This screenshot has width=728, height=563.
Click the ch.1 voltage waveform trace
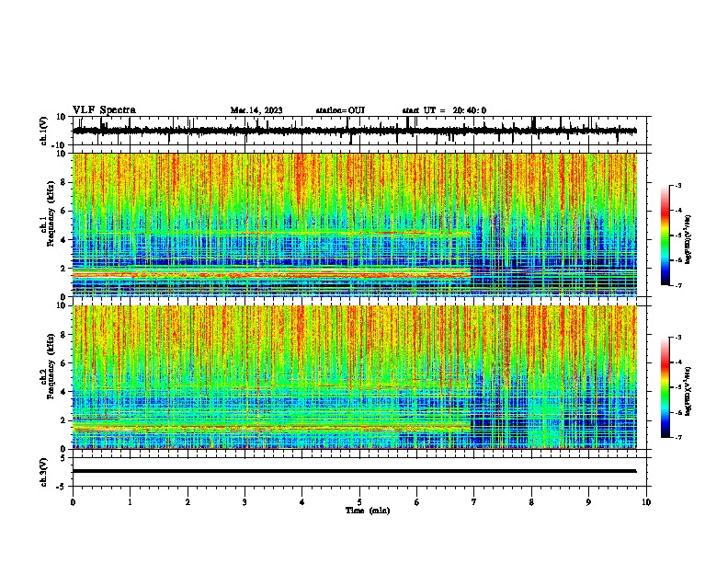354,131
